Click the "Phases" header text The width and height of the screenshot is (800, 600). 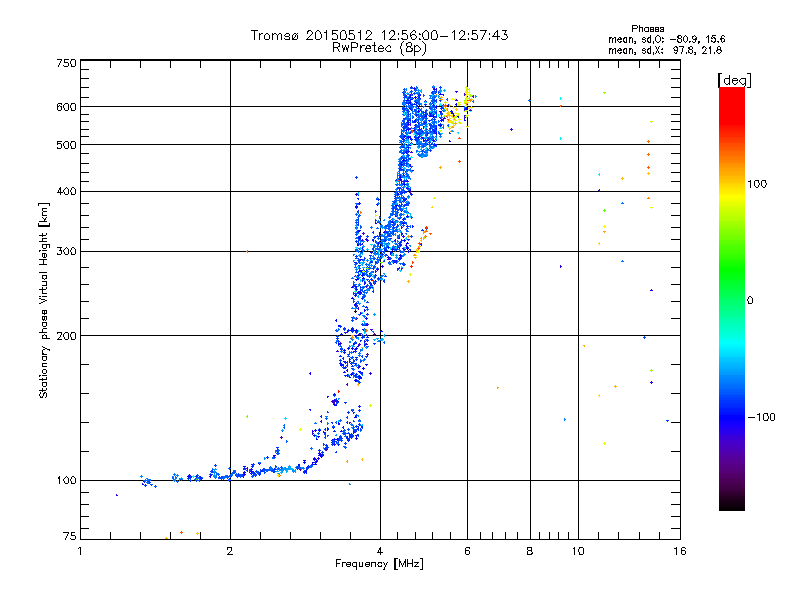point(647,29)
